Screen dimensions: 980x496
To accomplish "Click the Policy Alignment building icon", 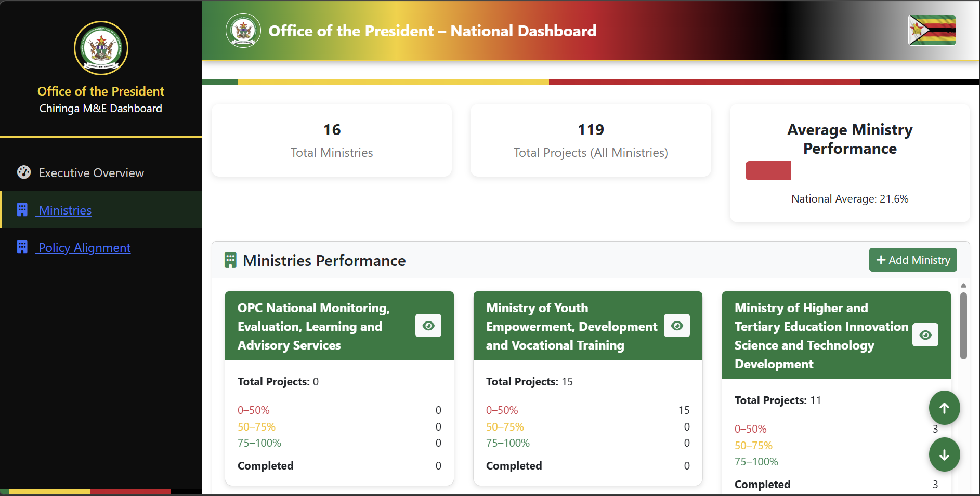I will coord(22,247).
